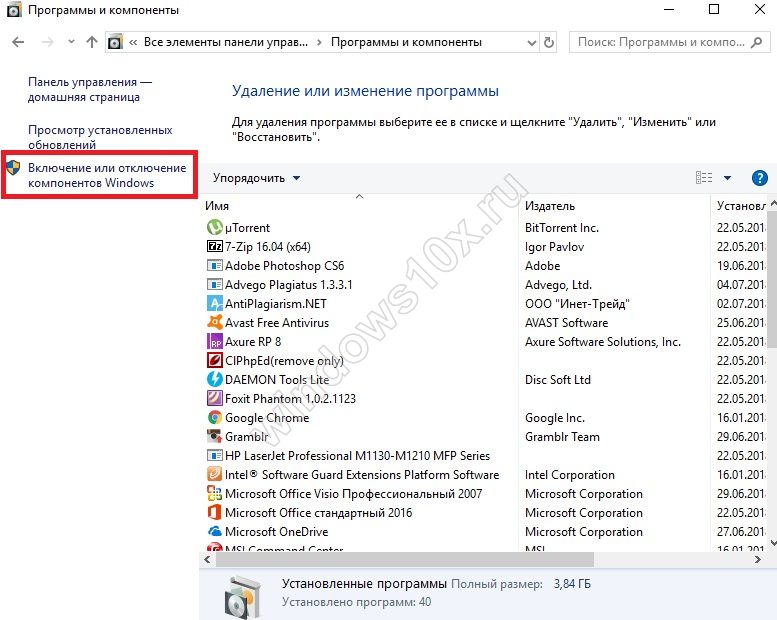This screenshot has height=620, width=777.
Task: Click the vertical scrollbar down arrow
Action: (772, 544)
